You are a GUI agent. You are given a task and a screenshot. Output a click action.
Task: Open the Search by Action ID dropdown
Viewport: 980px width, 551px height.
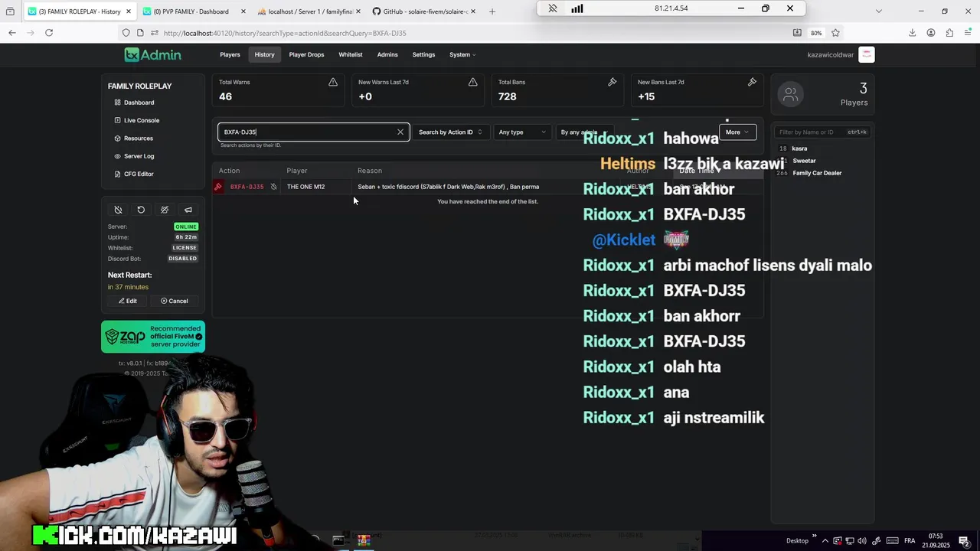(450, 132)
